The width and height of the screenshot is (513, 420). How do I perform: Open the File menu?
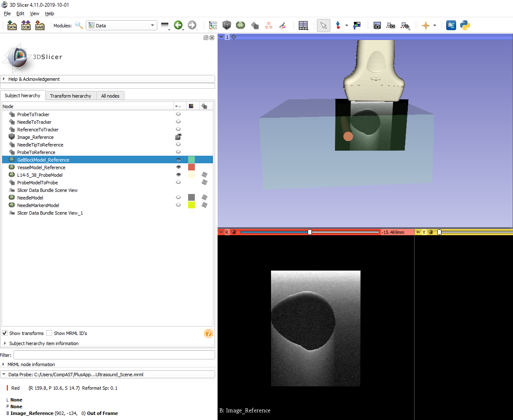tap(7, 13)
